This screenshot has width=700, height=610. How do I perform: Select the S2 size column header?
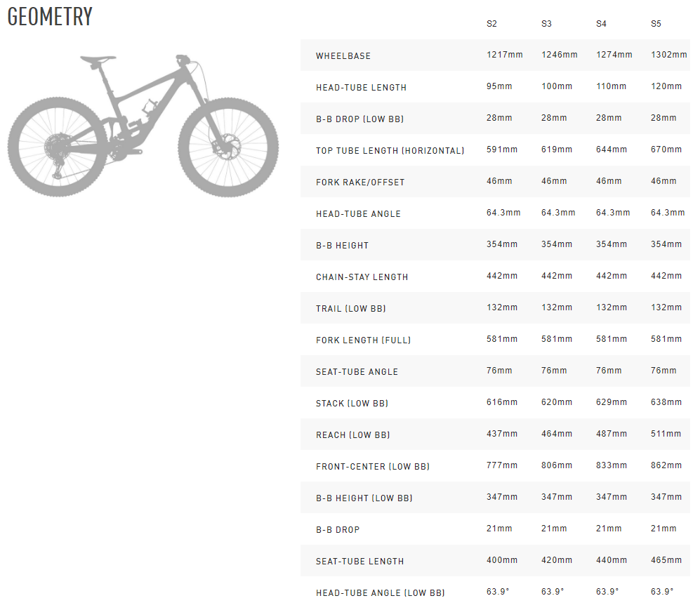491,24
